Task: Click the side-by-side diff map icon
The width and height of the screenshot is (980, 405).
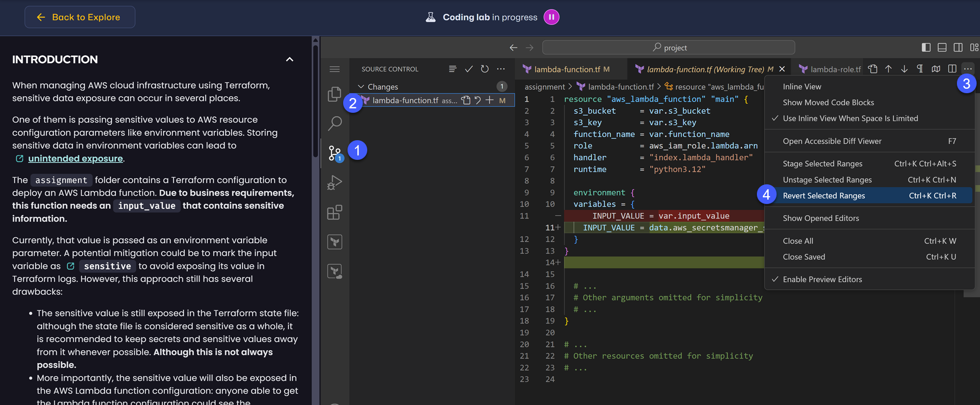Action: (x=936, y=69)
